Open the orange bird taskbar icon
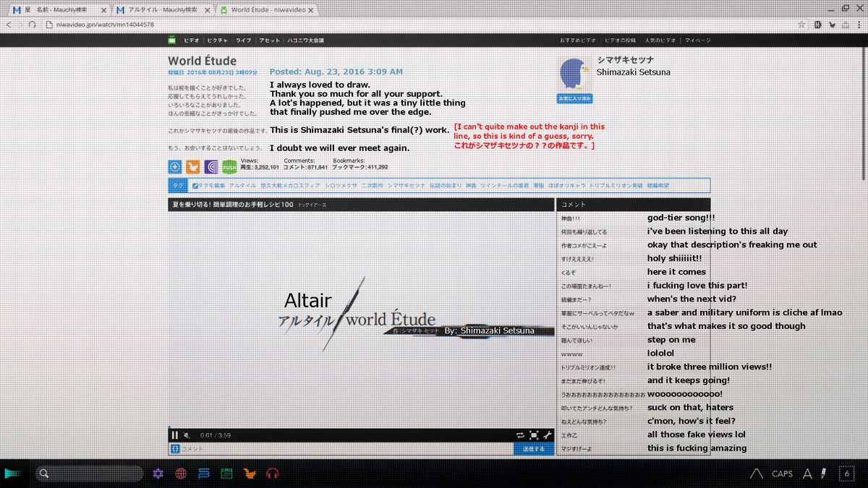Screen dimensions: 868x488 [250, 474]
